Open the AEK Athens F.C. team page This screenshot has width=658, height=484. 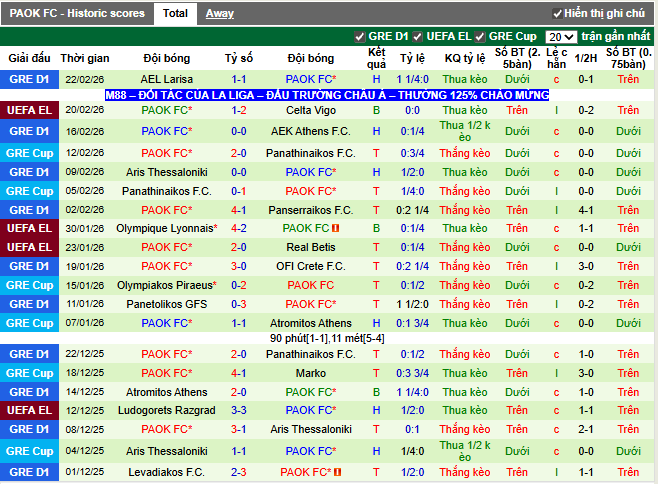pos(311,131)
